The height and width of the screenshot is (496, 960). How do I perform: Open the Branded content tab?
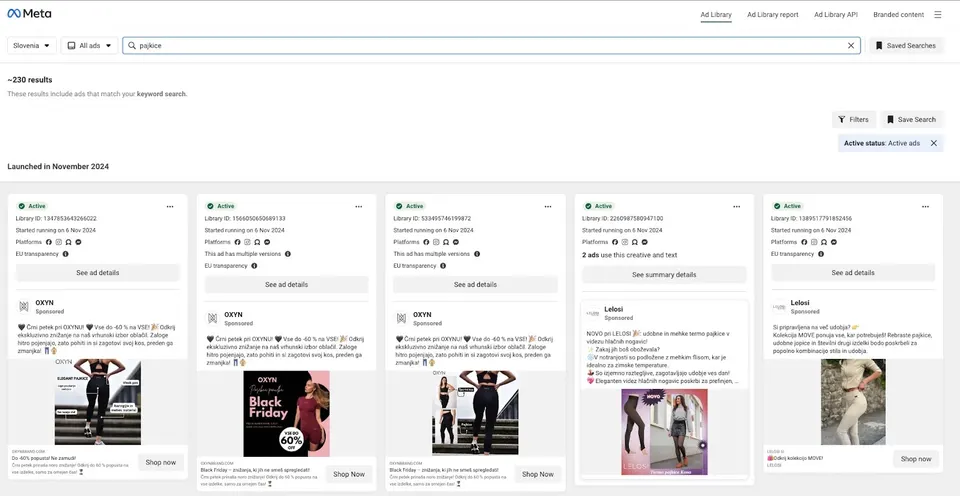point(898,15)
